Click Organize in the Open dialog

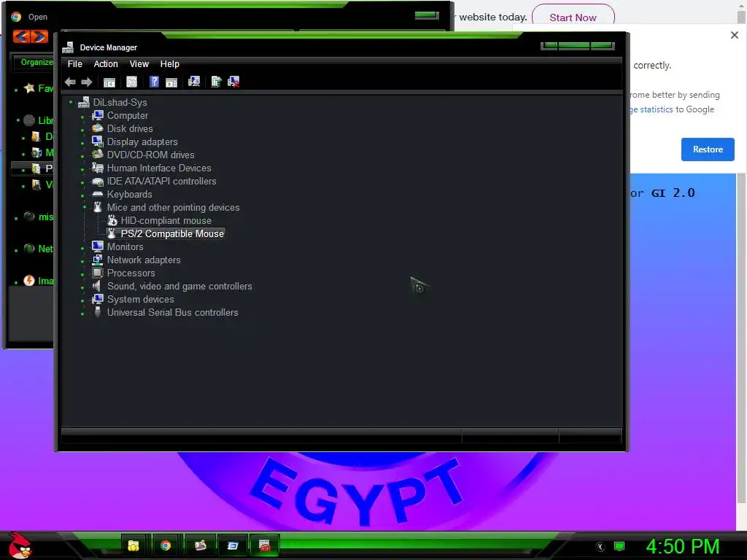point(36,62)
